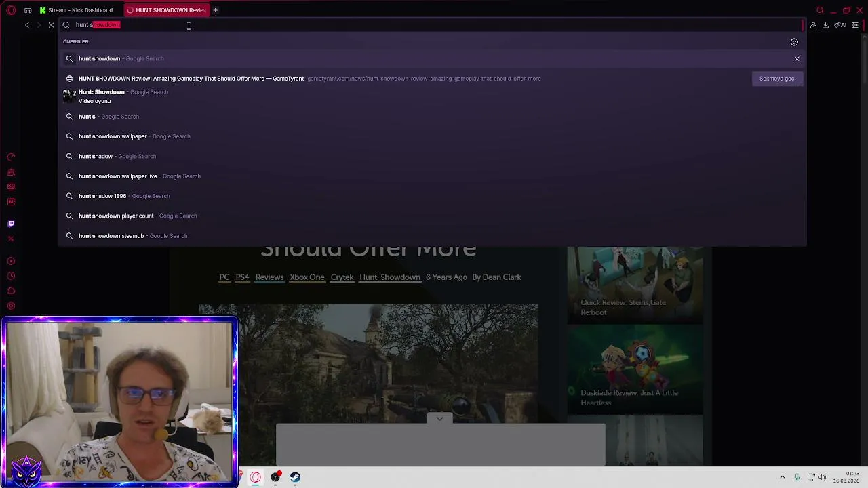Follow the Crytek tag link

[x=342, y=277]
